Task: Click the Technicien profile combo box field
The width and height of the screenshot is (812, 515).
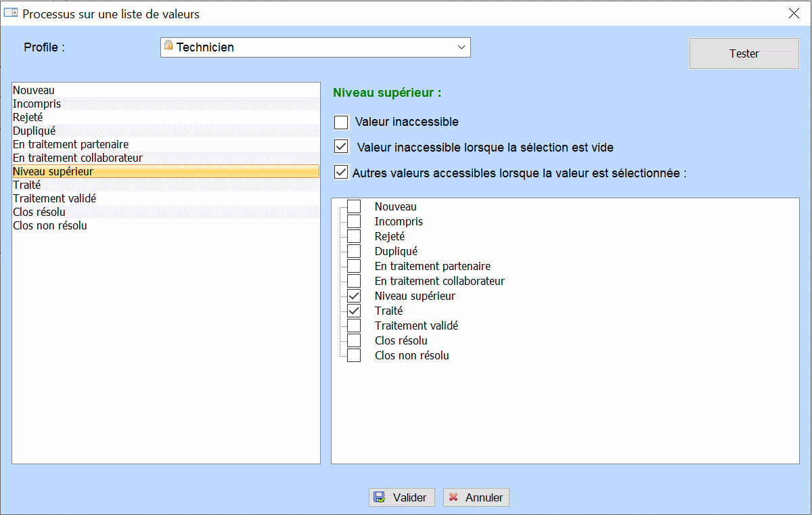Action: (x=315, y=47)
